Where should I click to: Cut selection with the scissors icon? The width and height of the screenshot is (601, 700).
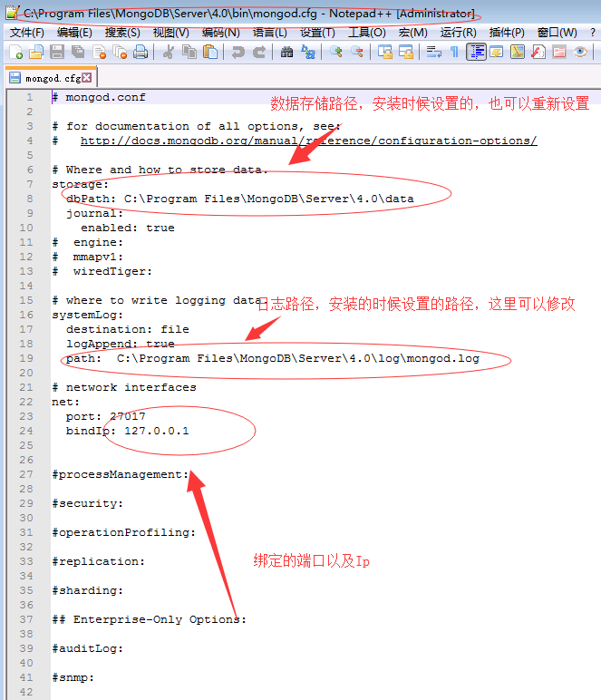[x=169, y=53]
